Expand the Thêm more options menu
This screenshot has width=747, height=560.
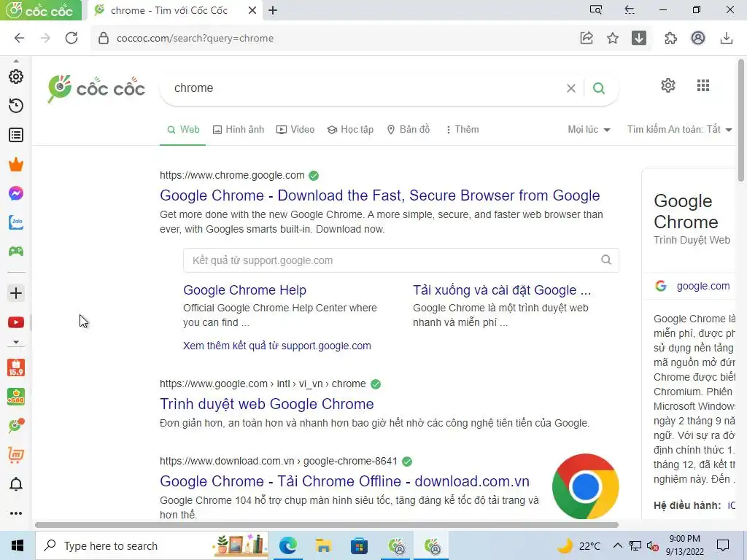click(462, 130)
